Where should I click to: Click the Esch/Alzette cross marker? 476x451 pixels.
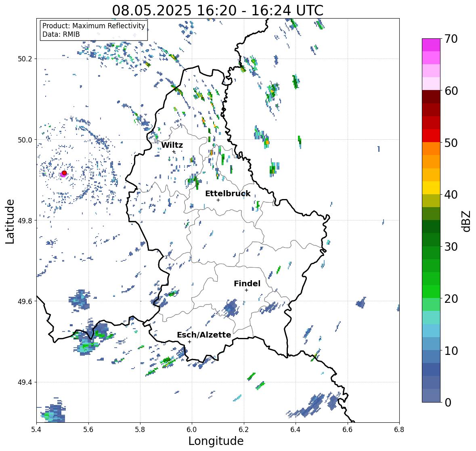190,342
